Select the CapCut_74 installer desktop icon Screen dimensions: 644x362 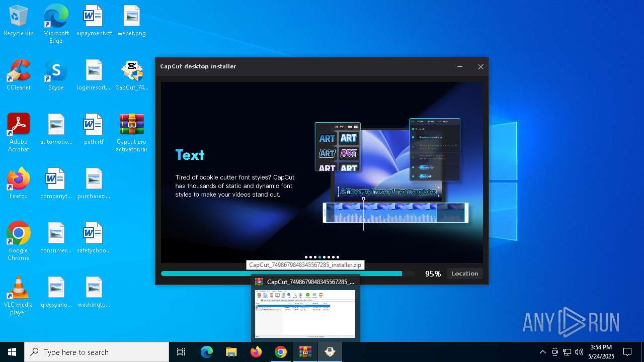(131, 75)
